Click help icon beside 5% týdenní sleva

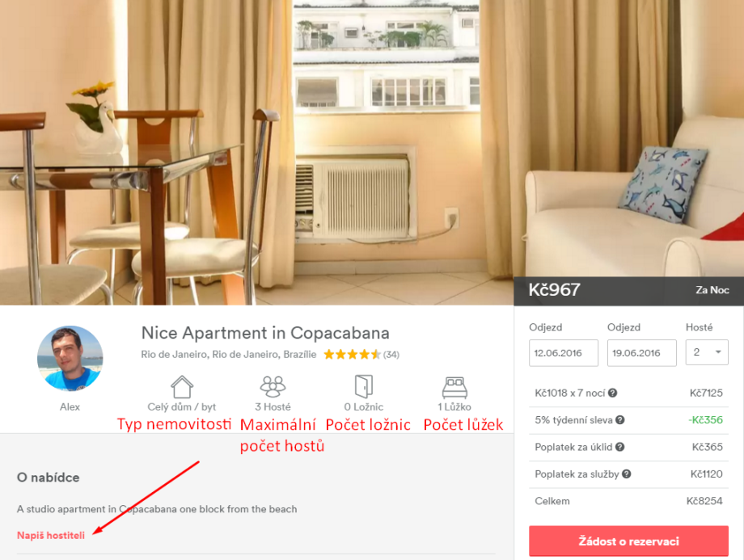[x=619, y=419]
